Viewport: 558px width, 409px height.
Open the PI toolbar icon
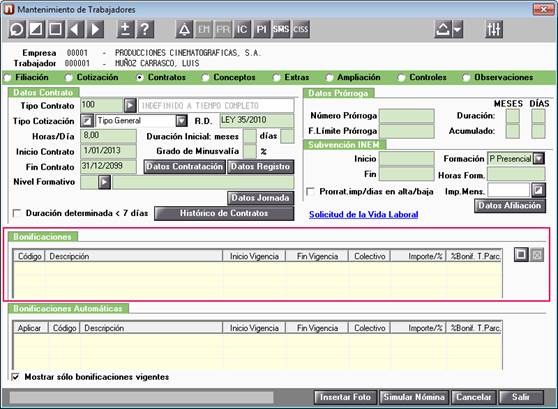(262, 29)
